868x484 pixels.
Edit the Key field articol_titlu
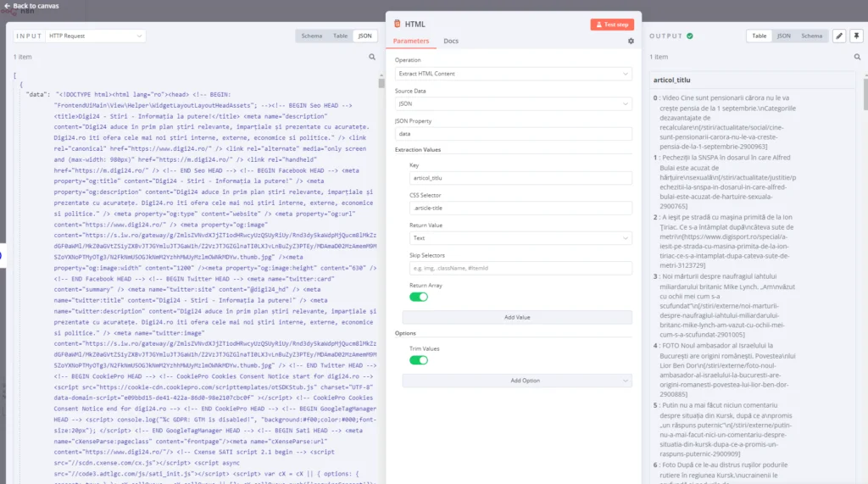tap(520, 178)
